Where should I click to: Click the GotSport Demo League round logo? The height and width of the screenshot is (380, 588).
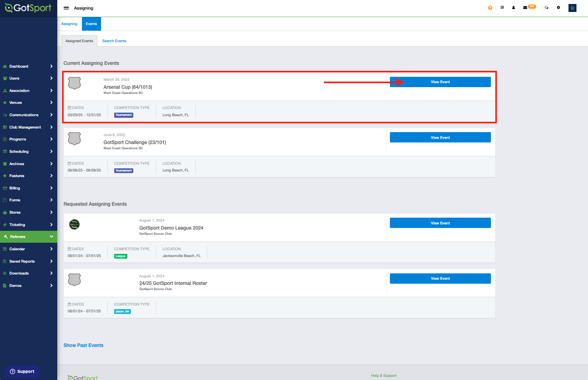tap(74, 224)
